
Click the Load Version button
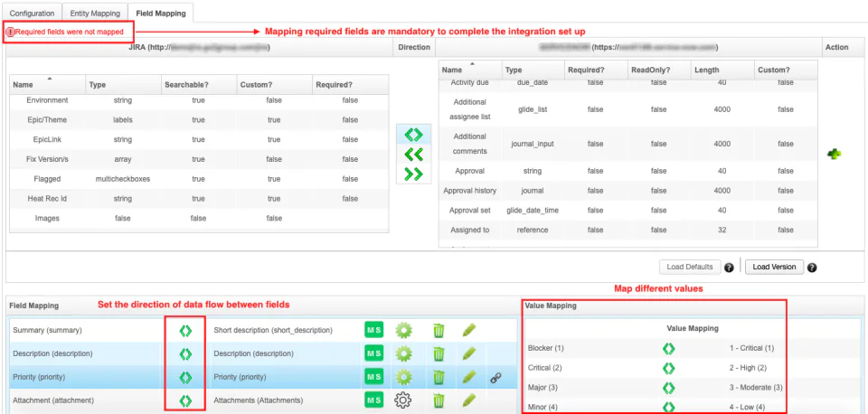(x=774, y=267)
